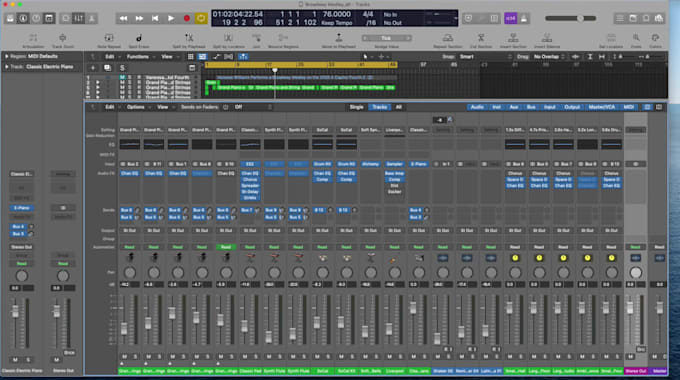Open the Tracks area Edit menu
This screenshot has height=380, width=680.
click(x=112, y=57)
